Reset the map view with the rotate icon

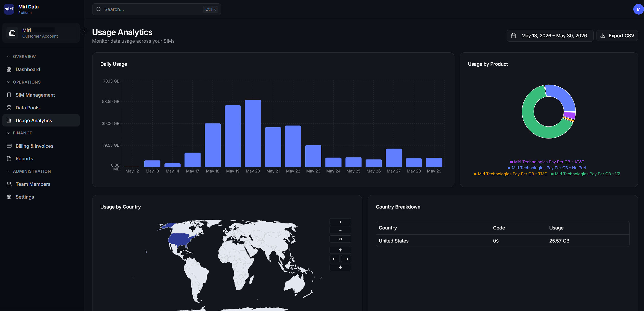click(x=340, y=239)
